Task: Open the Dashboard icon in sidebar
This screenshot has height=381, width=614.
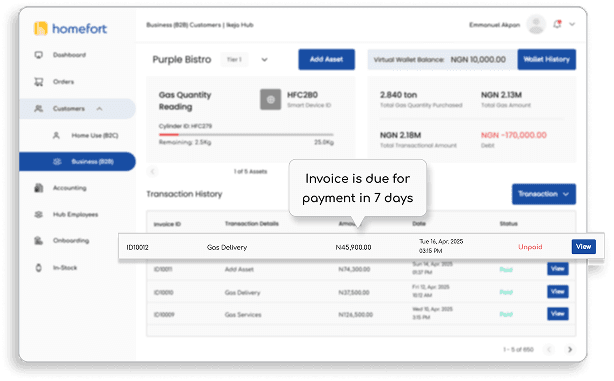Action: pos(38,55)
